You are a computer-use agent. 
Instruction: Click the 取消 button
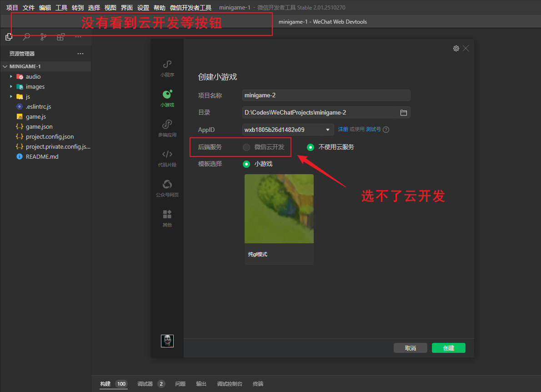(410, 348)
